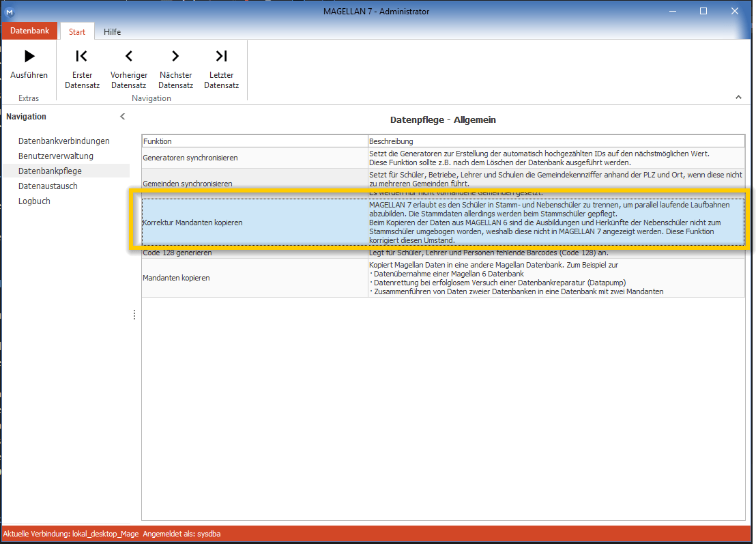The height and width of the screenshot is (544, 756).
Task: Minimize the MAGELLAN 7 window
Action: coord(673,11)
